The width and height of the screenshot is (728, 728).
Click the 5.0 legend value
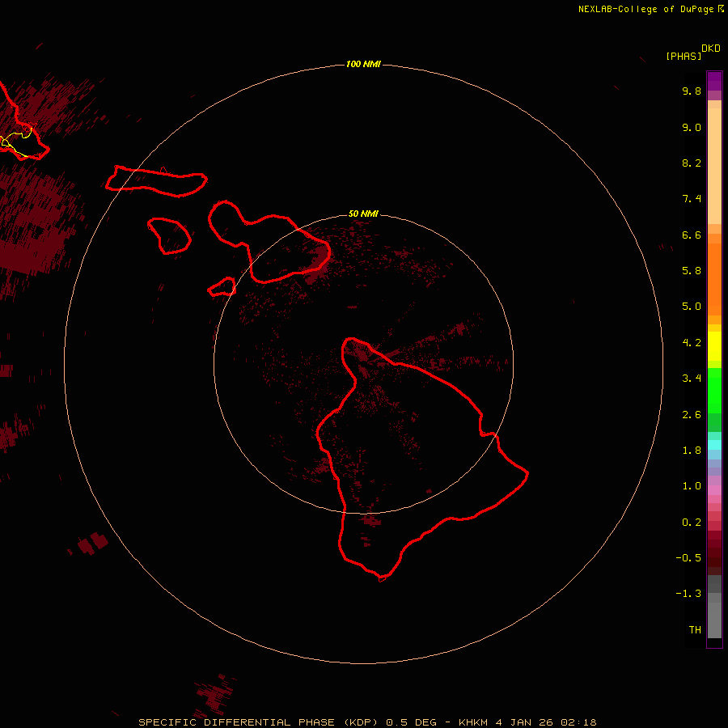point(692,307)
